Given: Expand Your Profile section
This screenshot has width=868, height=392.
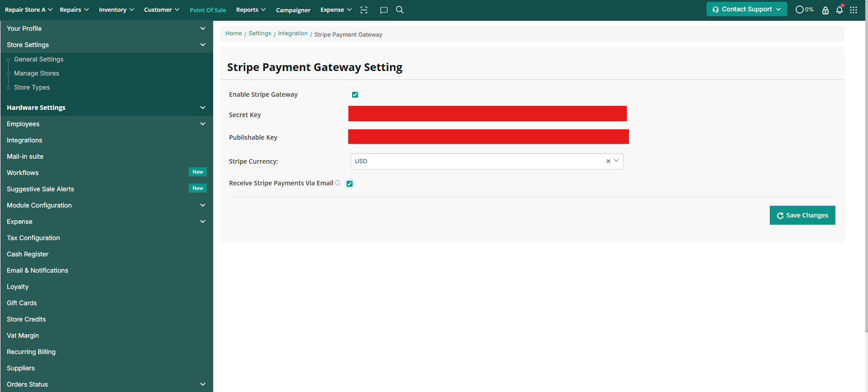Looking at the screenshot, I should pyautogui.click(x=106, y=28).
